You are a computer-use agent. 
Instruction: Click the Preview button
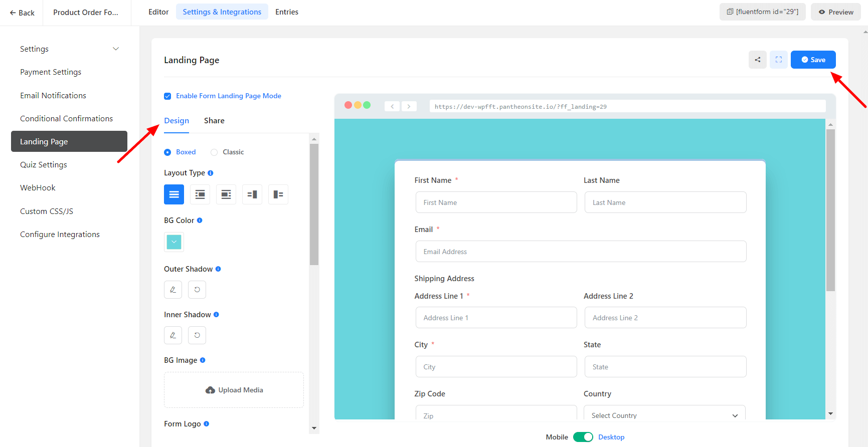tap(835, 12)
